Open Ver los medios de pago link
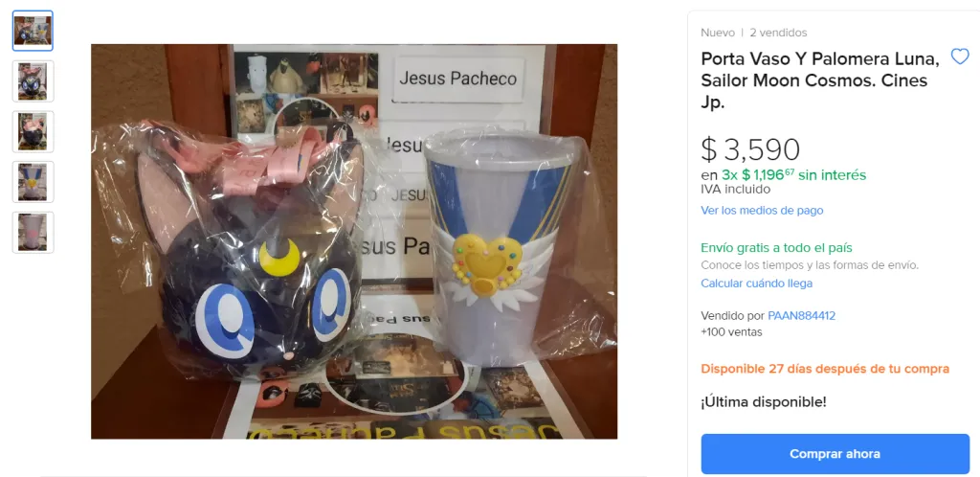Screen dimensions: 980x477 762,210
